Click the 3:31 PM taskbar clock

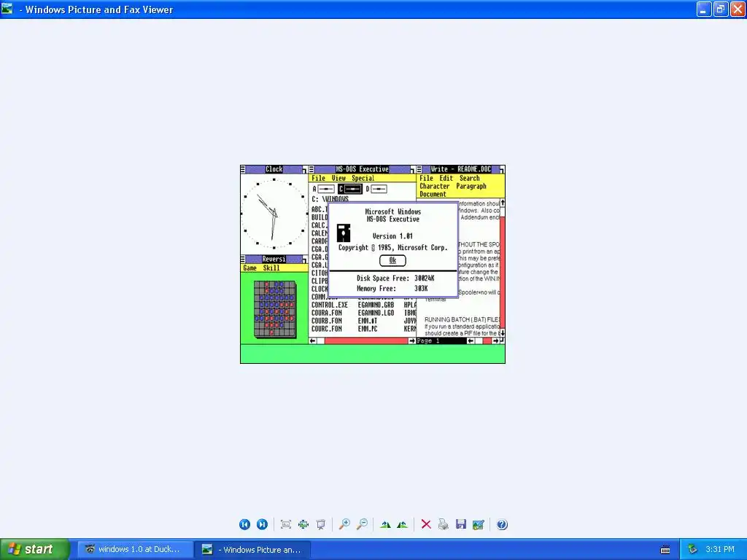(x=720, y=550)
